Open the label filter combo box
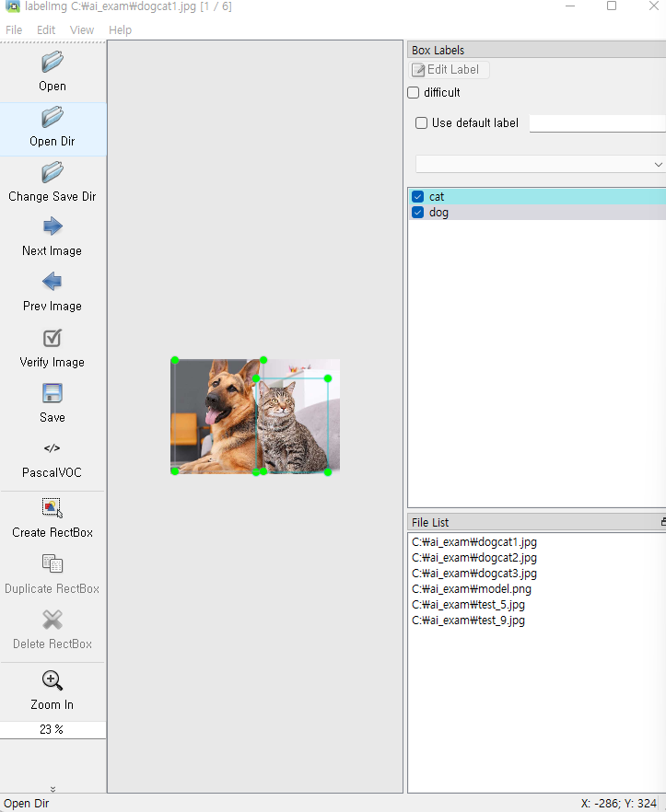Image resolution: width=666 pixels, height=812 pixels. point(541,164)
